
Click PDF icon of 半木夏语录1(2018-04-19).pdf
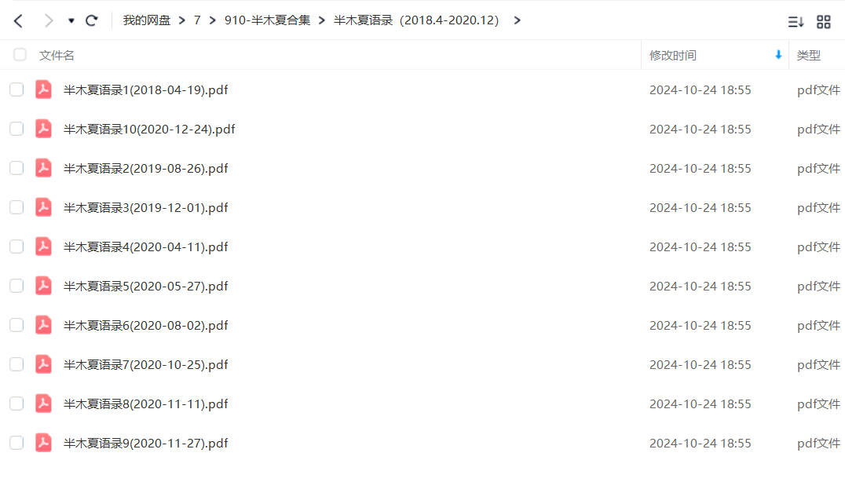coord(44,89)
